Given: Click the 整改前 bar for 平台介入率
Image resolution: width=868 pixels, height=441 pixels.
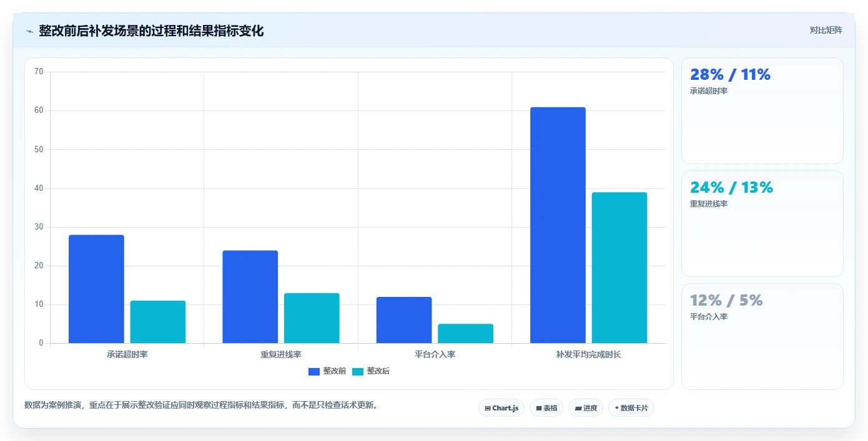Looking at the screenshot, I should 404,320.
